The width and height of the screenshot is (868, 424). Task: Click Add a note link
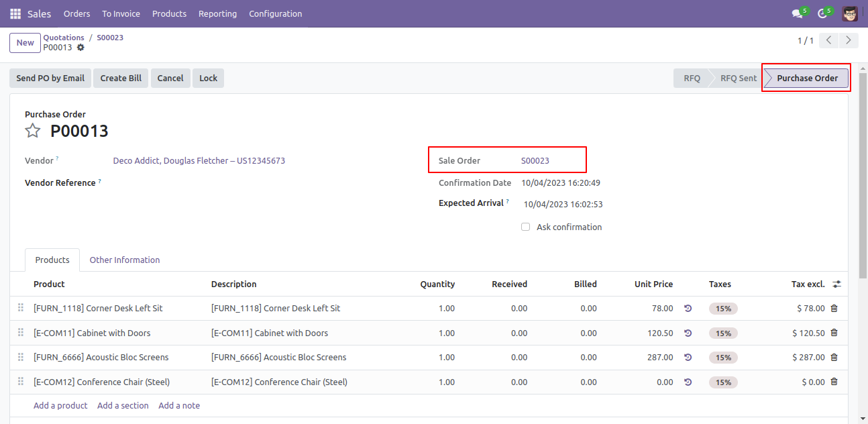(179, 405)
